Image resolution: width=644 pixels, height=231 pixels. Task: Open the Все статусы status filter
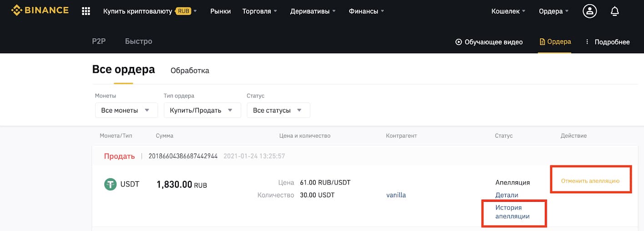coord(278,110)
